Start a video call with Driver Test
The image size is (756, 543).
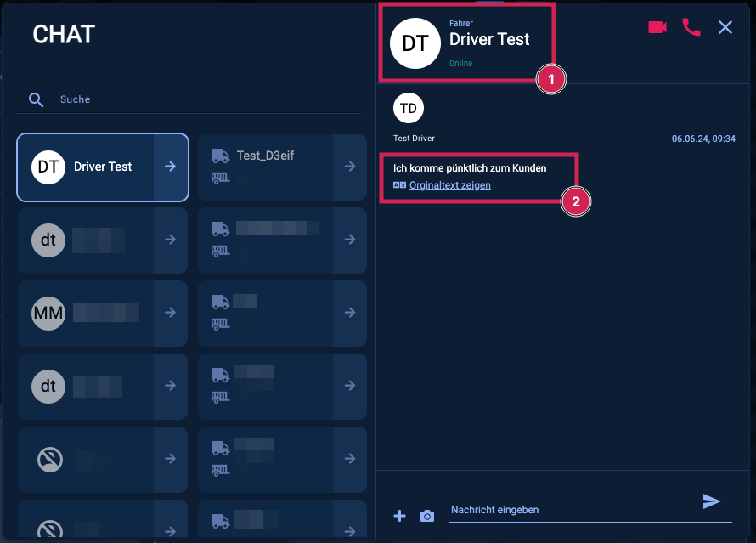point(657,27)
